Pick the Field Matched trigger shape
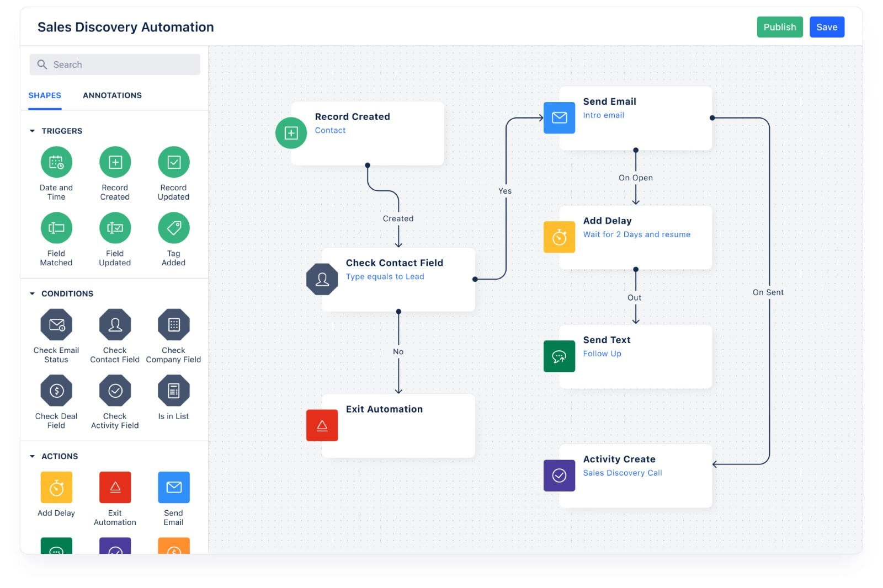This screenshot has width=883, height=588. (56, 228)
